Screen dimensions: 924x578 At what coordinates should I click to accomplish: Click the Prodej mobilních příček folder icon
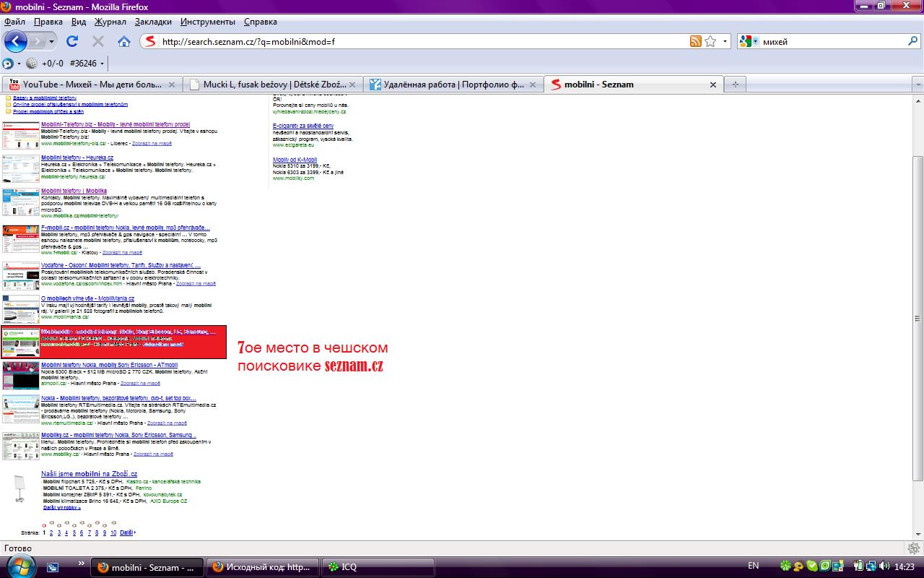pos(9,112)
